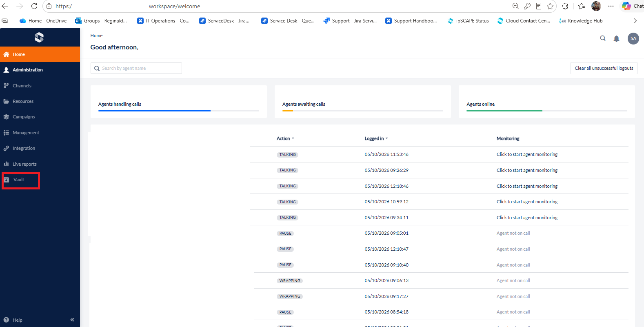Open the Knowledge Hub bookmark
644x327 pixels.
pyautogui.click(x=581, y=21)
